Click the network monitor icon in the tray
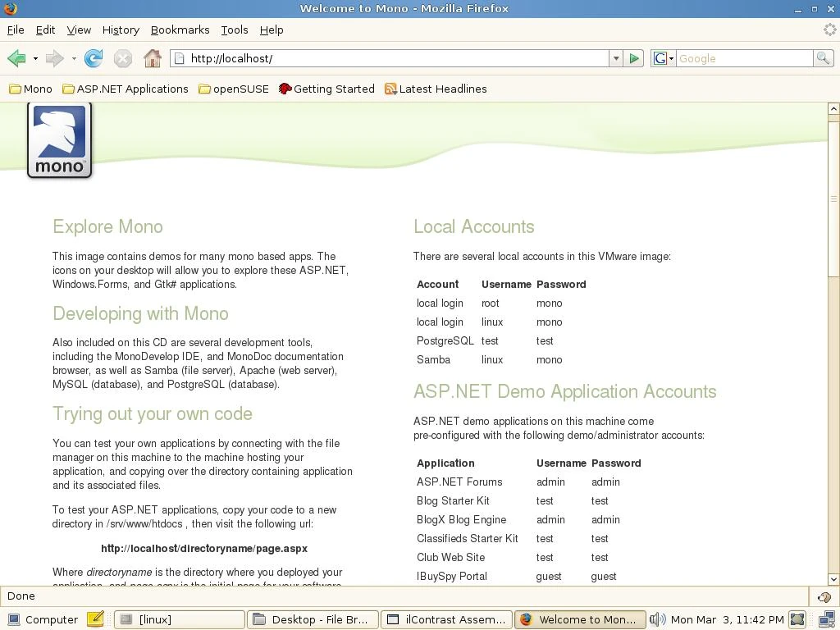 [827, 620]
